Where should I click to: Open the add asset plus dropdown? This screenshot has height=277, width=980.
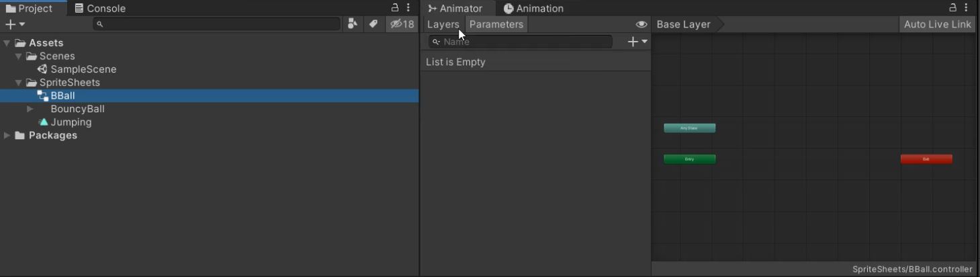pos(15,24)
